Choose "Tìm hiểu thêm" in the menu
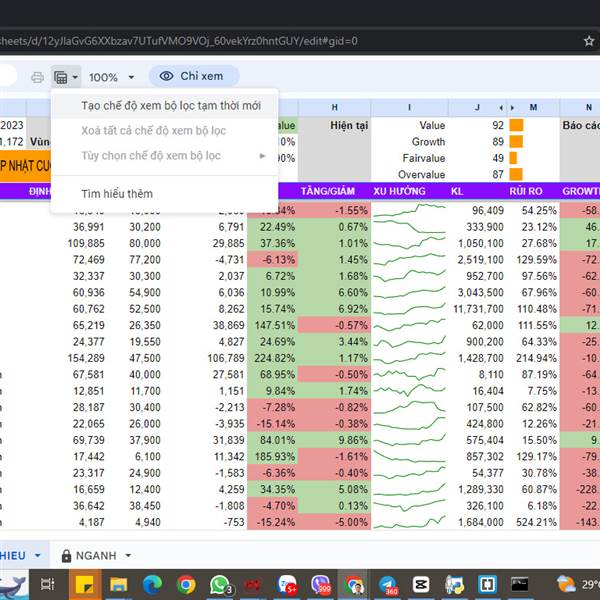The height and width of the screenshot is (600, 600). coord(117,193)
